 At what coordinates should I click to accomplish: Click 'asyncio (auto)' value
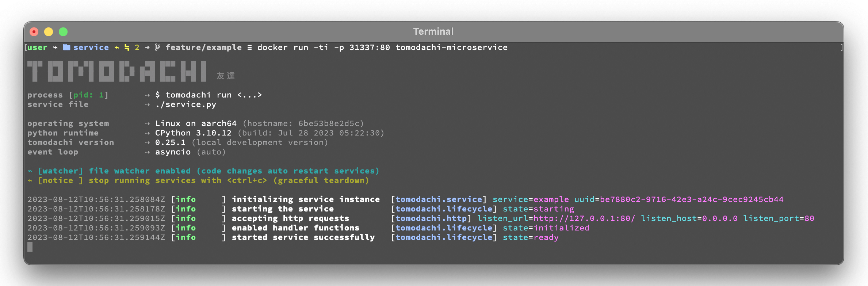pyautogui.click(x=191, y=152)
